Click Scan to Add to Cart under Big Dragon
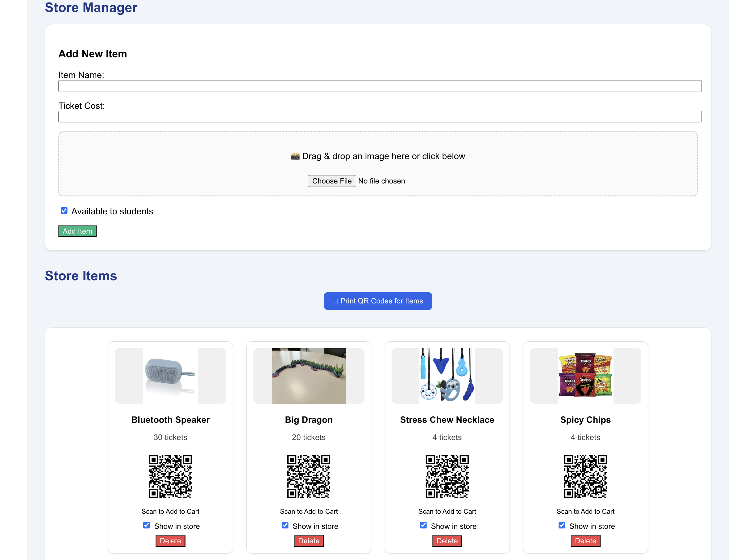The image size is (745, 560). (309, 511)
